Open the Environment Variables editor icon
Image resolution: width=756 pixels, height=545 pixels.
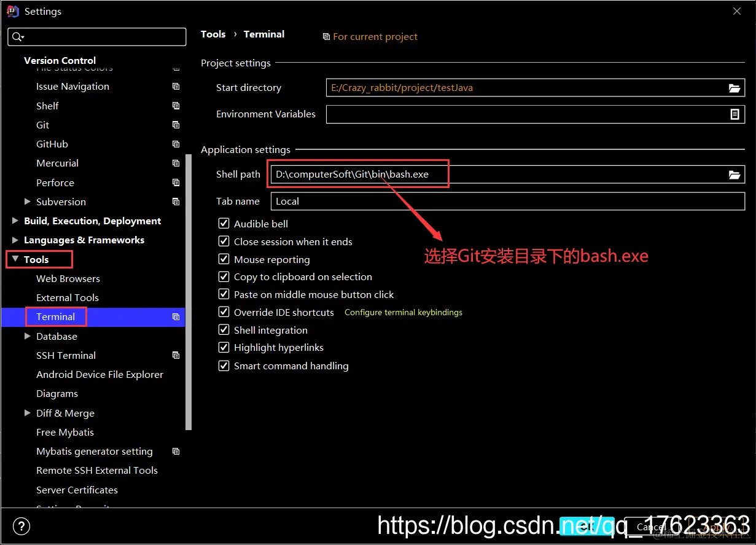(735, 114)
